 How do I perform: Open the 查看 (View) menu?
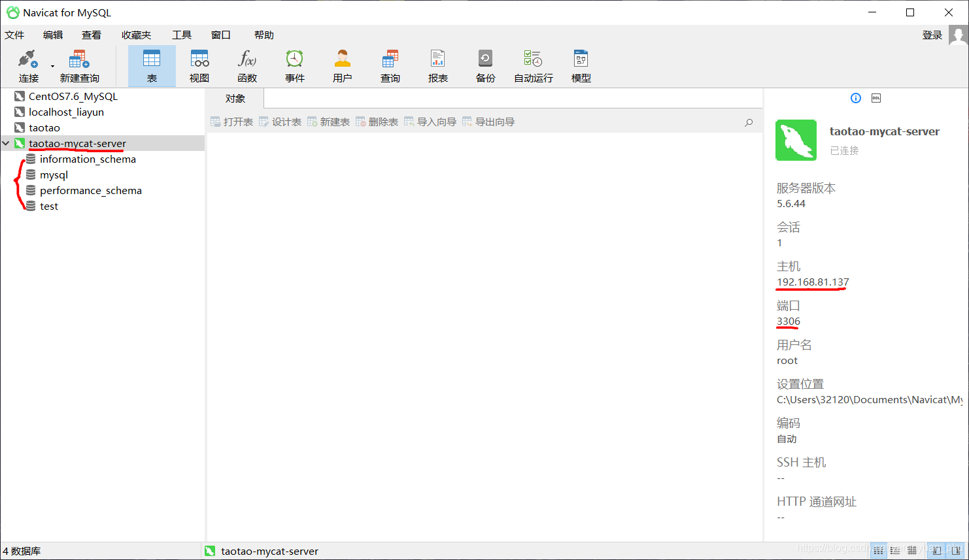(x=92, y=35)
